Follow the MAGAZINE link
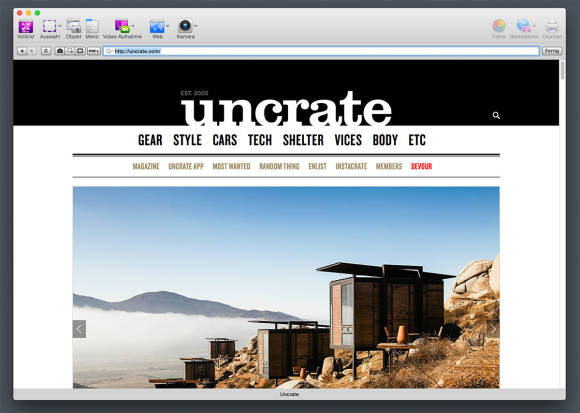Viewport: 580px width, 413px height. (x=146, y=166)
